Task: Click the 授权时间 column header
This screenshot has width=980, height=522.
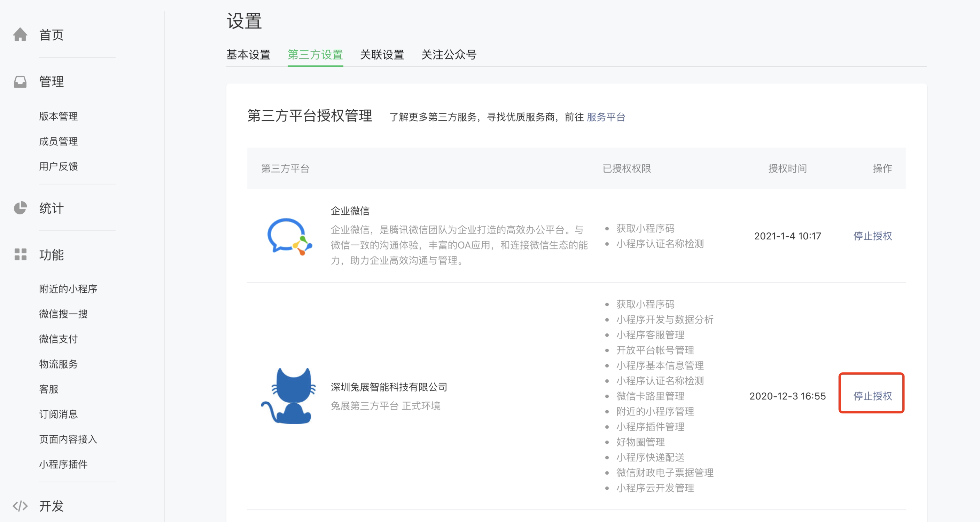Action: 787,168
